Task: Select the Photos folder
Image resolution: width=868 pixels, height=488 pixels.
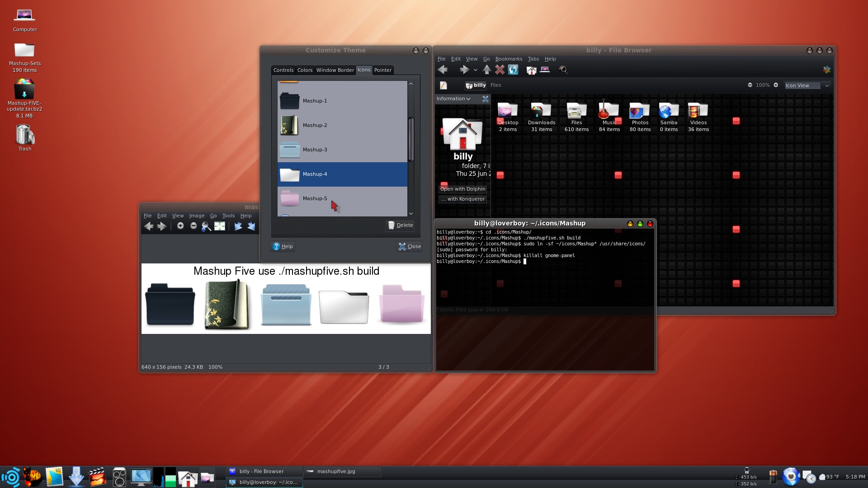Action: [x=640, y=117]
